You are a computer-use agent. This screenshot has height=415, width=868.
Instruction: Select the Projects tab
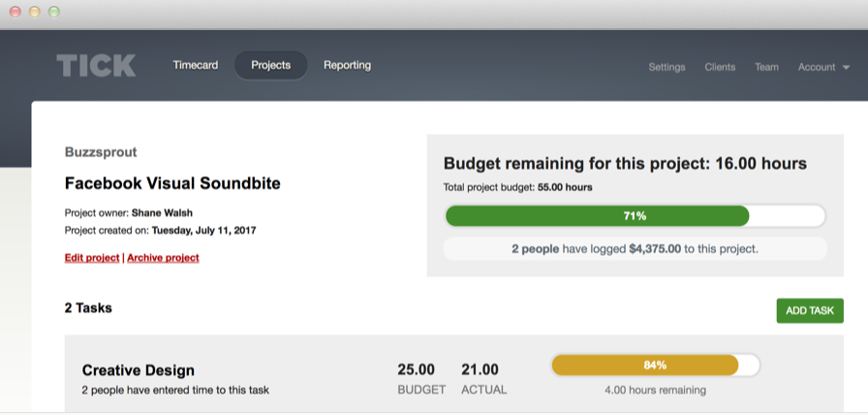click(x=270, y=65)
